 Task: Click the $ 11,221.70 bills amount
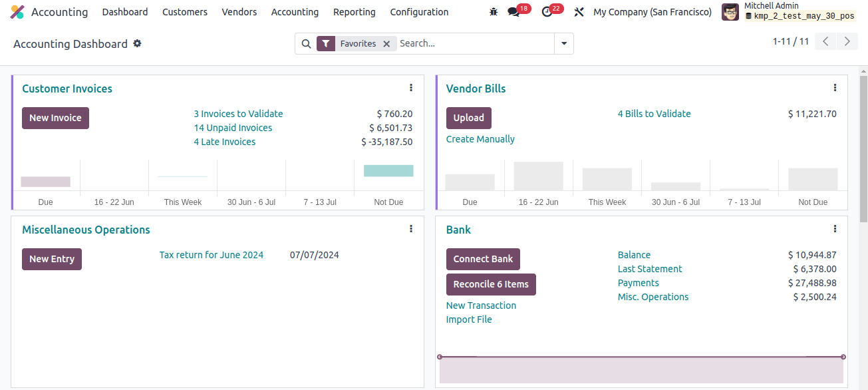pyautogui.click(x=812, y=114)
